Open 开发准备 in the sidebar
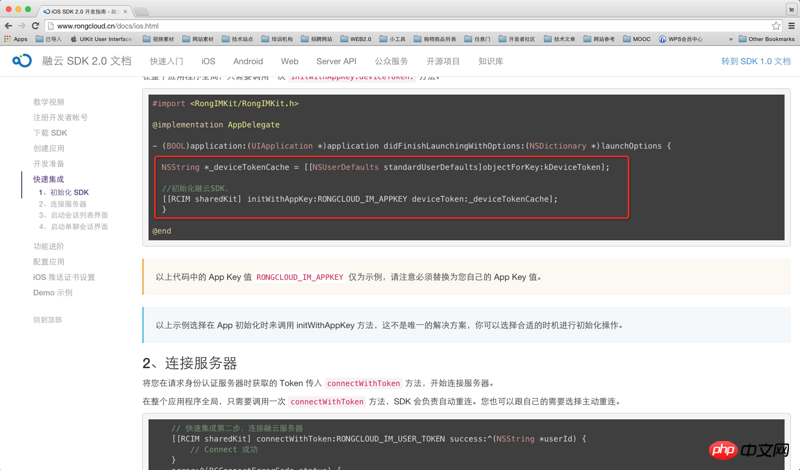Viewport: 800px width, 470px height. pos(49,164)
